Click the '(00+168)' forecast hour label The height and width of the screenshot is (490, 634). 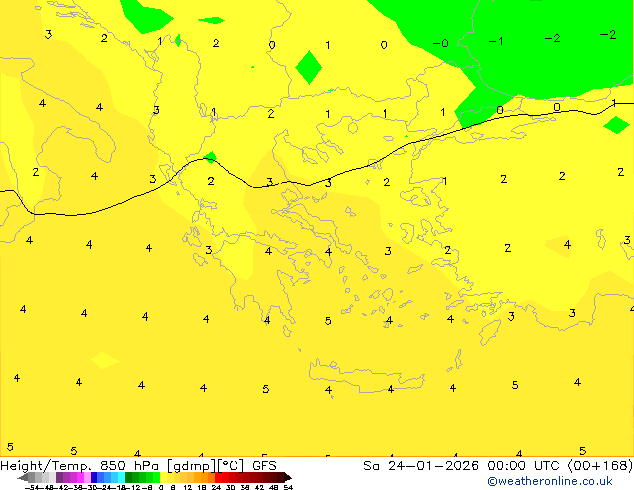(600, 466)
